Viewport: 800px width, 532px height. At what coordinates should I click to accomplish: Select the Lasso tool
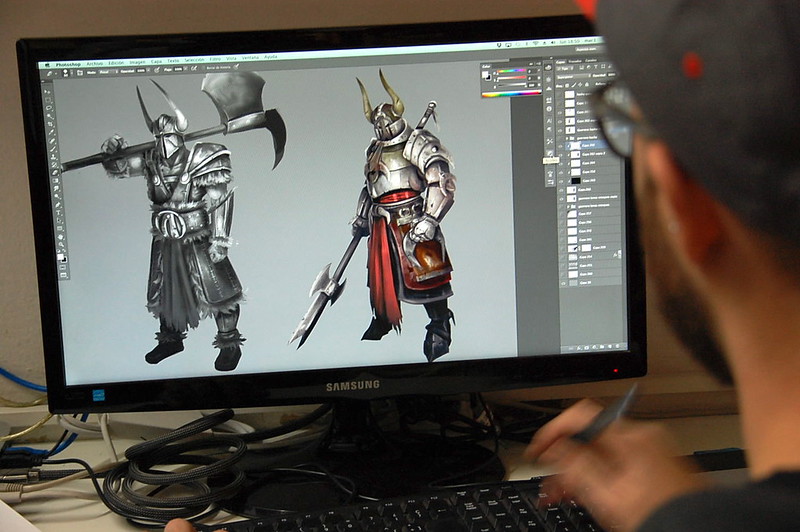coord(49,108)
